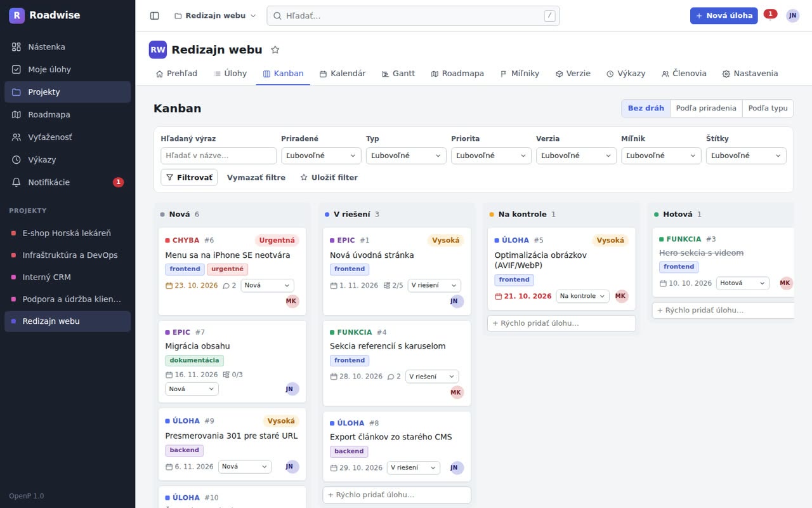
Task: Click the RW project badge
Action: click(x=158, y=50)
